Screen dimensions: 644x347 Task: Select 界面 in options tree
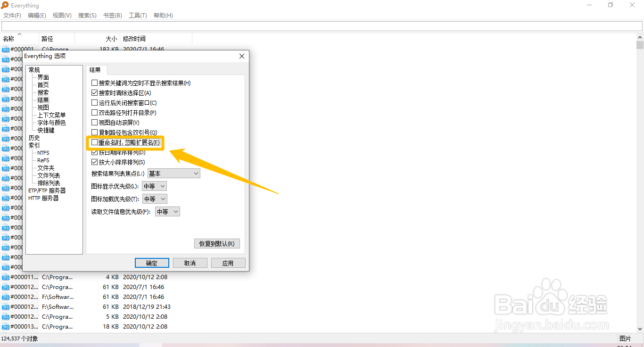(43, 77)
